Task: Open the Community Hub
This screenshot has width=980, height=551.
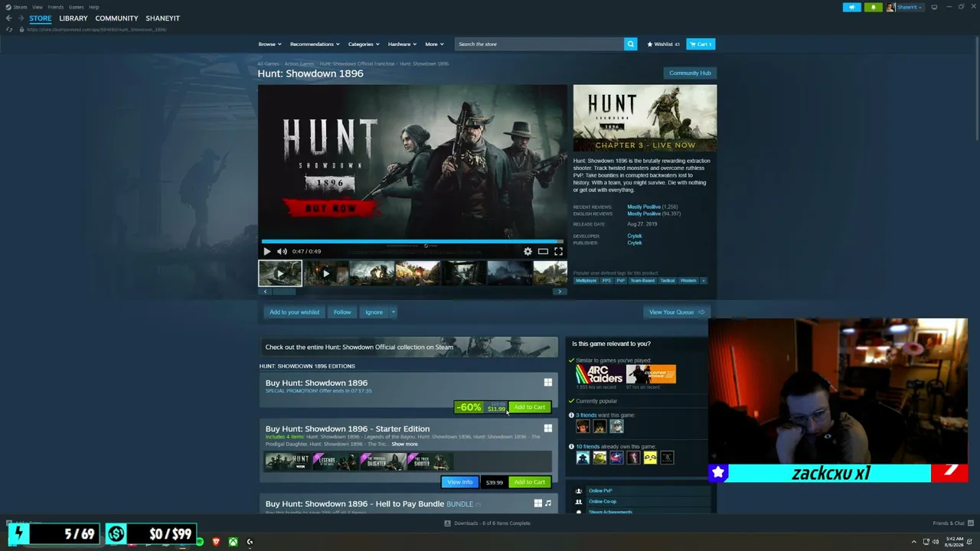Action: [x=690, y=73]
